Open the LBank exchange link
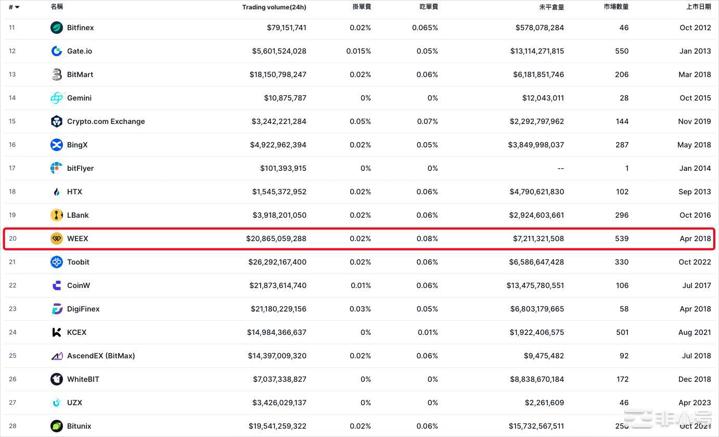 click(78, 215)
